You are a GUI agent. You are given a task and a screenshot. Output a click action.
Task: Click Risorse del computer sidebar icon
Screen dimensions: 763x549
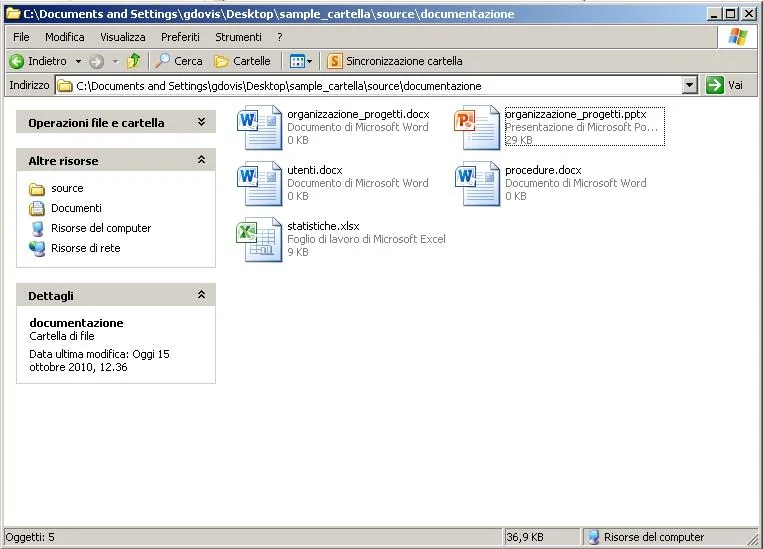(x=37, y=228)
